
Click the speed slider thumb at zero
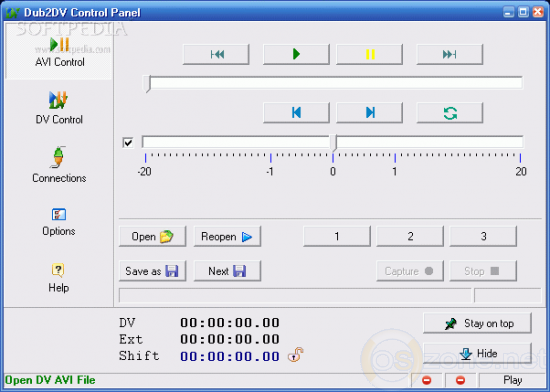pos(334,143)
